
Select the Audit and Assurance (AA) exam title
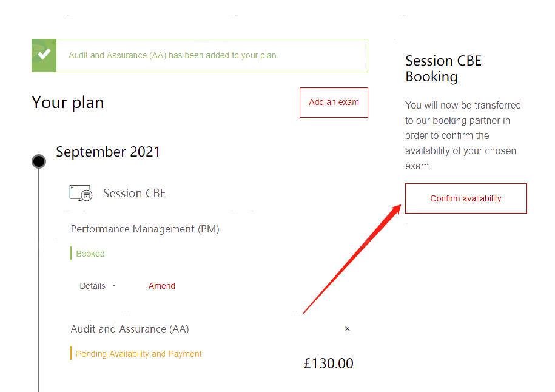130,329
